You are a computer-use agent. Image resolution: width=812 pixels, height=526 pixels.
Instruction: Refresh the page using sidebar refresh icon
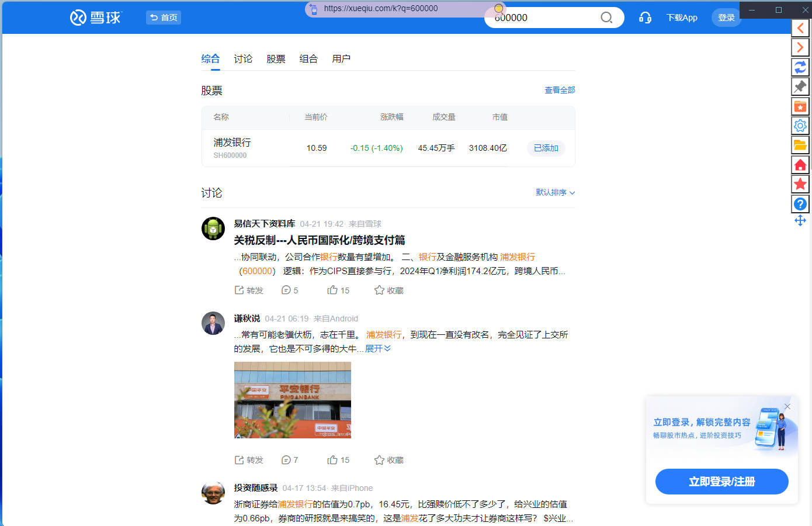[800, 67]
